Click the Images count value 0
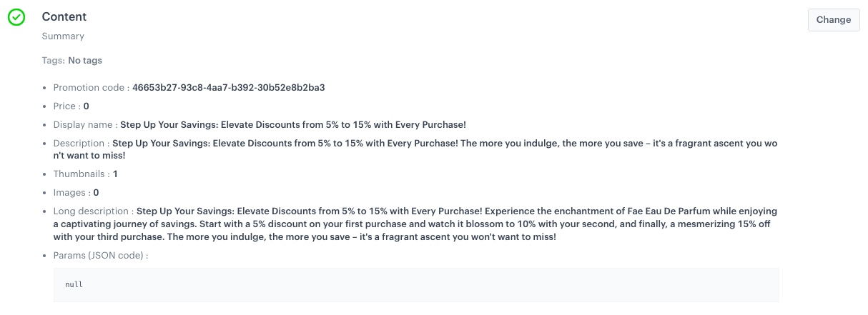The image size is (868, 315). click(x=96, y=192)
